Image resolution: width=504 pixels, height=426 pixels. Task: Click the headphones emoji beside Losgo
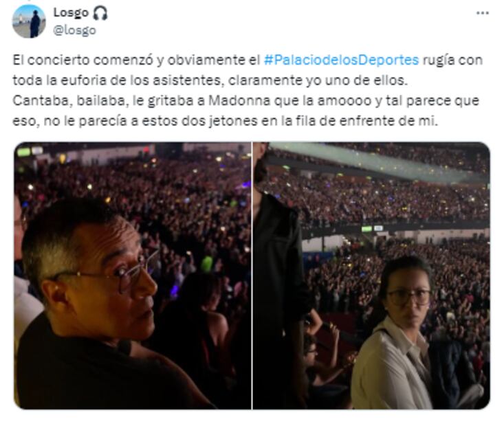pos(100,13)
